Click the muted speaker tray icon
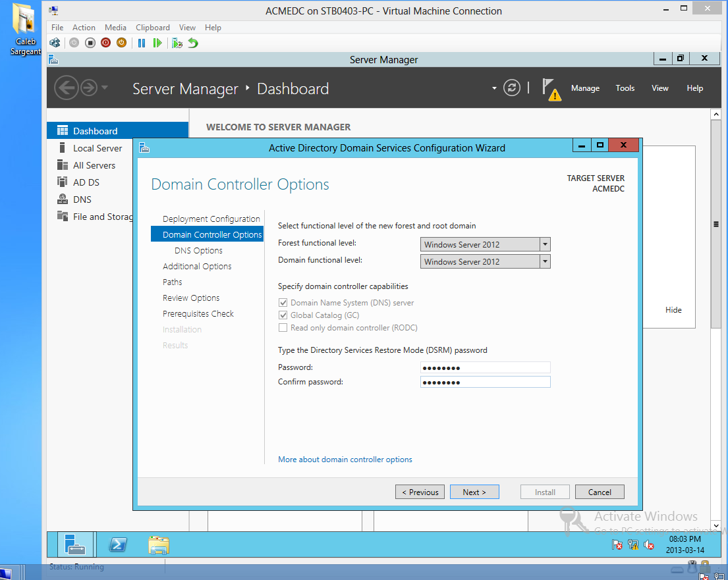 point(648,544)
